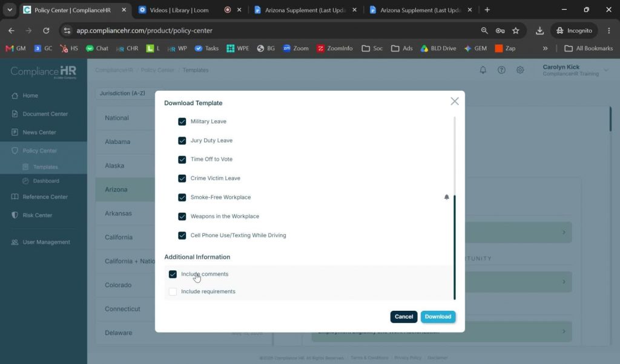Open Reference Center in sidebar
This screenshot has width=620, height=364.
tap(44, 197)
